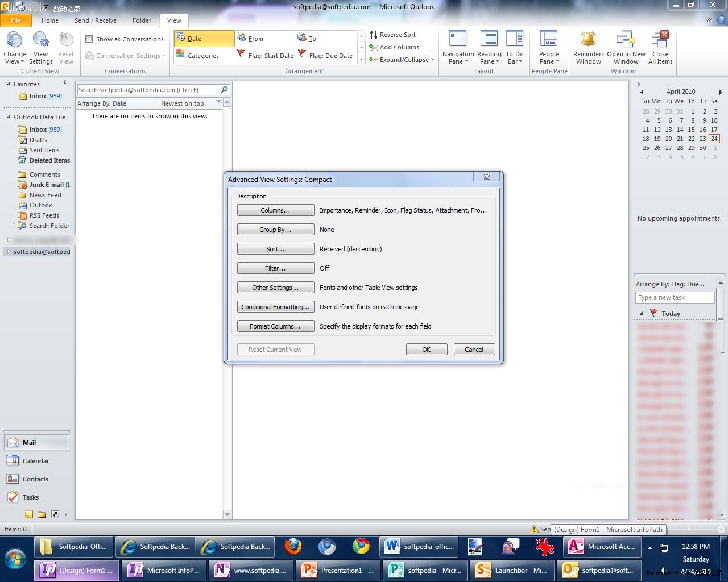
Task: Click the Conditional Formatting... button
Action: tap(275, 307)
